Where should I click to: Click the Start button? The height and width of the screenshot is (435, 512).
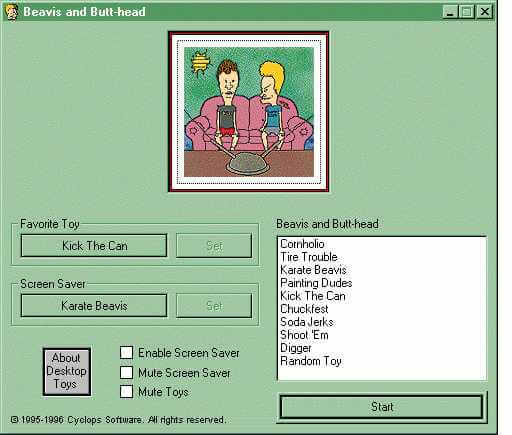tap(382, 407)
